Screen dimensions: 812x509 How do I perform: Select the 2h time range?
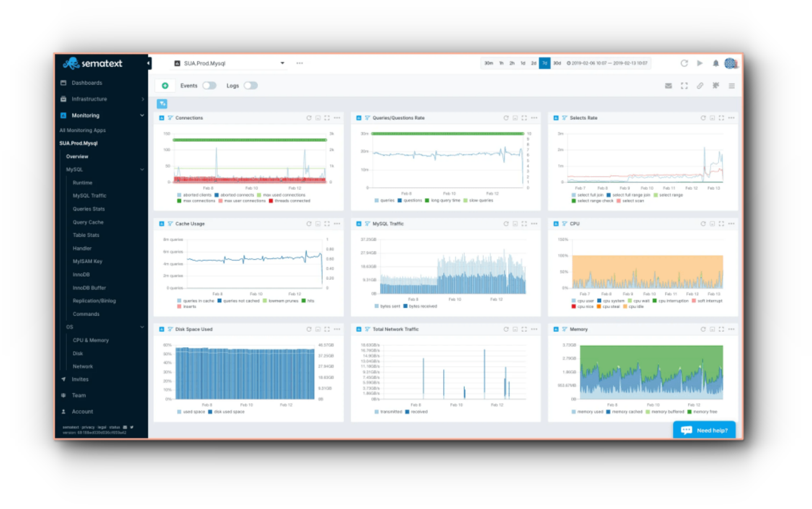coord(512,63)
